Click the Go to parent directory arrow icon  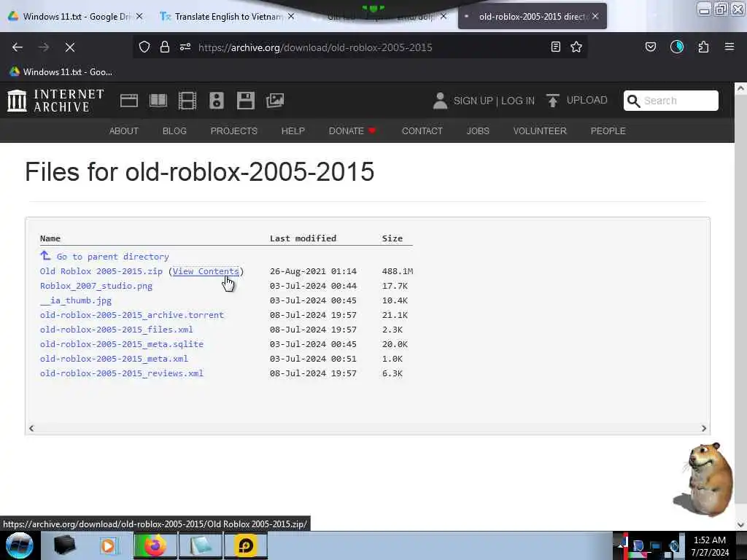45,256
